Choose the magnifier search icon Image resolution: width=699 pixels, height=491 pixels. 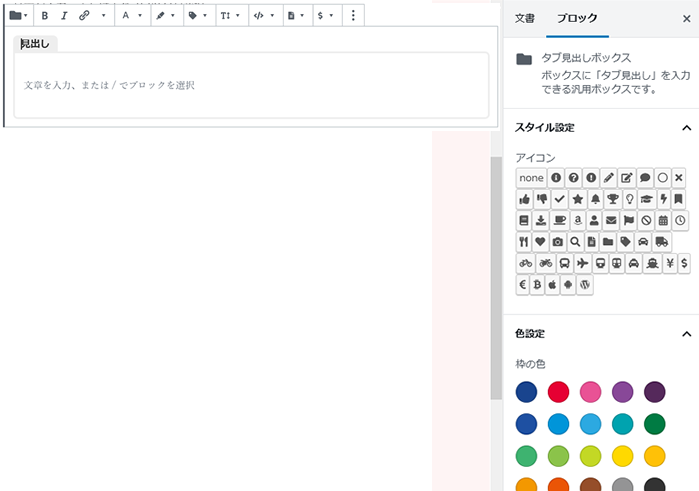[x=575, y=242]
